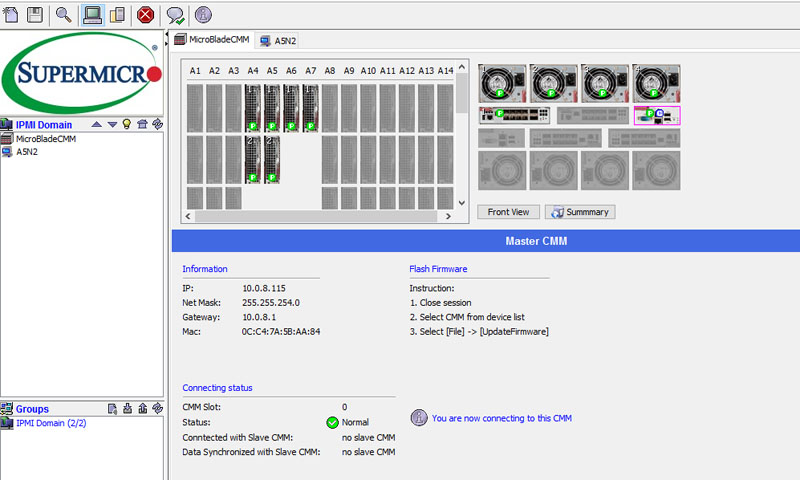Collapse the left panel via splitter arrow
Image resolution: width=800 pixels, height=480 pixels.
pos(167,36)
